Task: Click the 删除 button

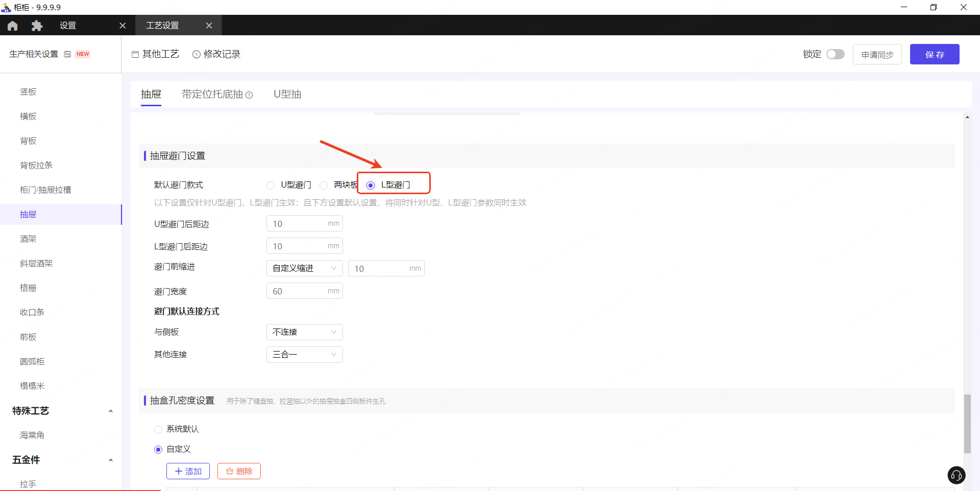Action: (239, 471)
